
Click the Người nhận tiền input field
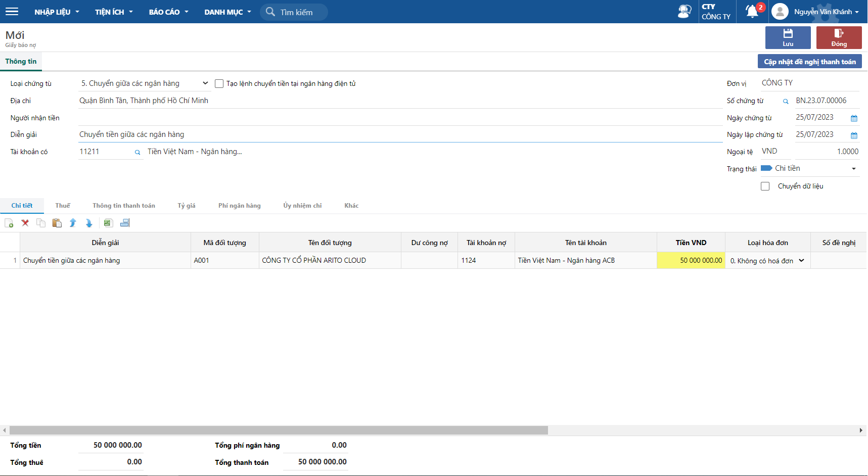(399, 118)
